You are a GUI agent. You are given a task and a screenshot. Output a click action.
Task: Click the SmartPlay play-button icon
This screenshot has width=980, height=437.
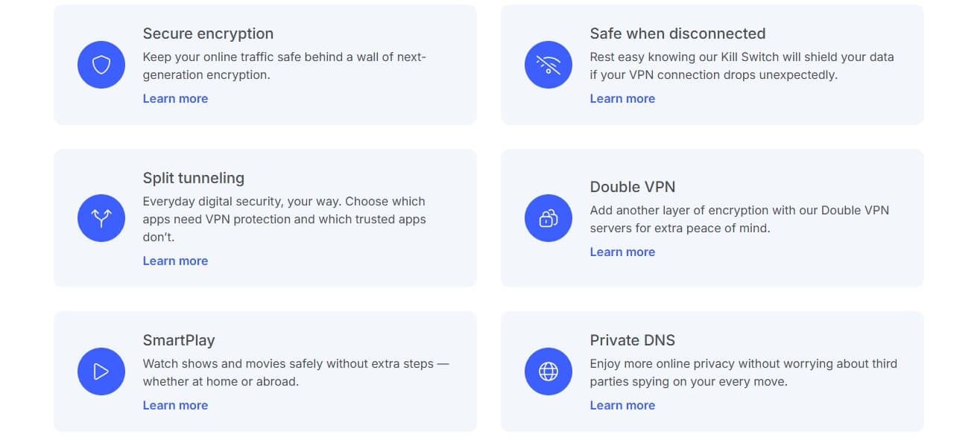tap(101, 371)
